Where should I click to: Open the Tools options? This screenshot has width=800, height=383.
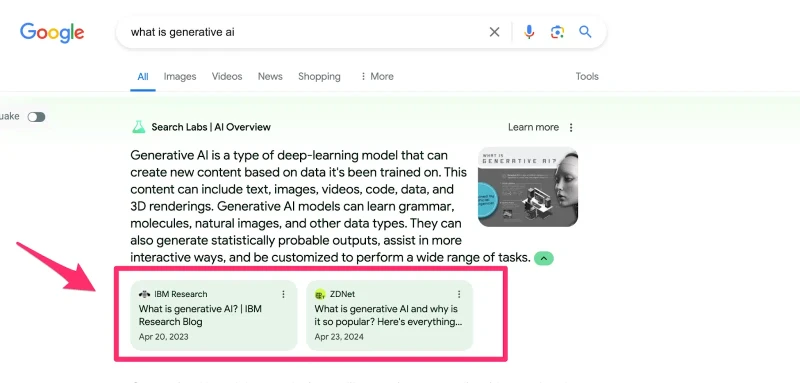point(587,76)
